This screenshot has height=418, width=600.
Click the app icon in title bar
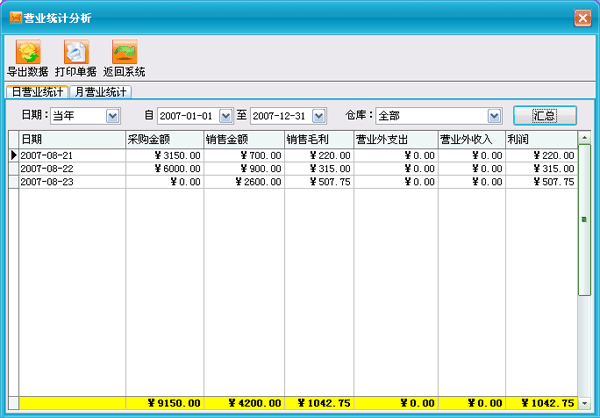tap(15, 17)
